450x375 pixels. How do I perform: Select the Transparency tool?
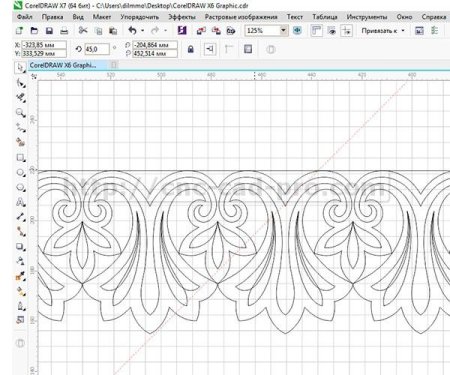(20, 261)
